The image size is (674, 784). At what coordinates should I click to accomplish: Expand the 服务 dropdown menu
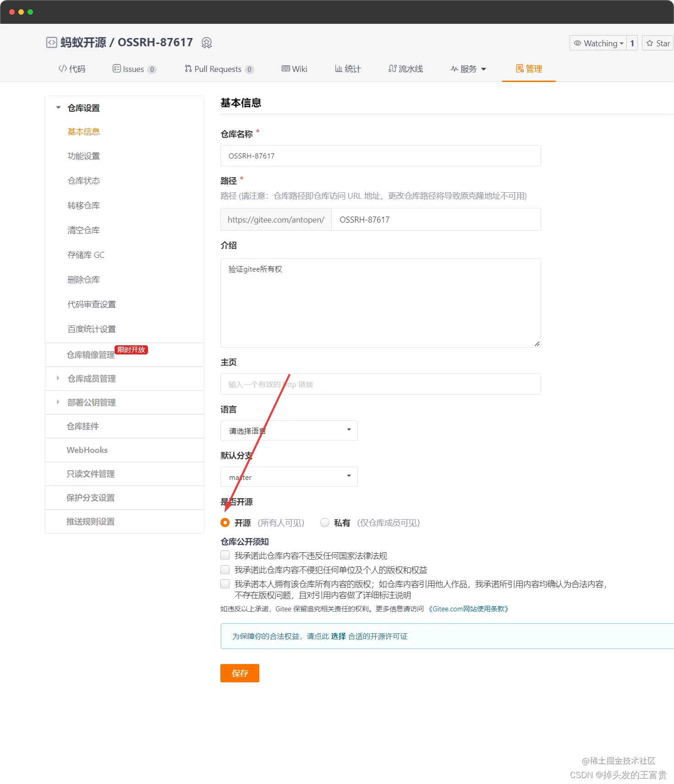pyautogui.click(x=468, y=69)
